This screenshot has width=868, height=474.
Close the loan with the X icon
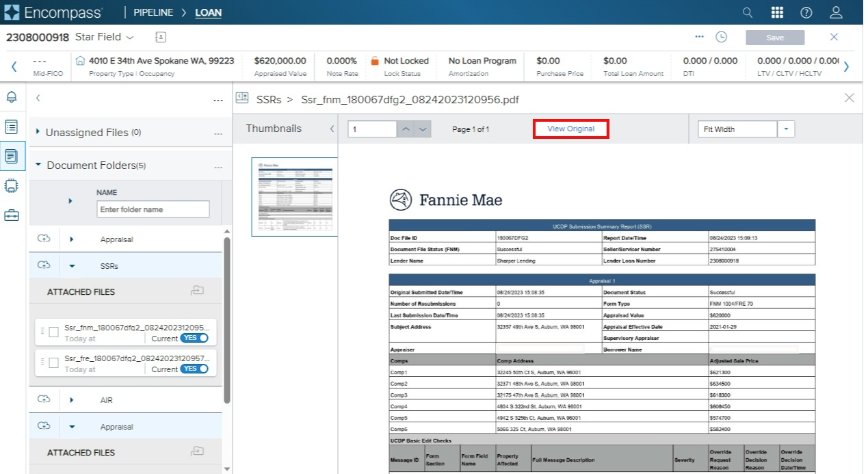[x=834, y=37]
